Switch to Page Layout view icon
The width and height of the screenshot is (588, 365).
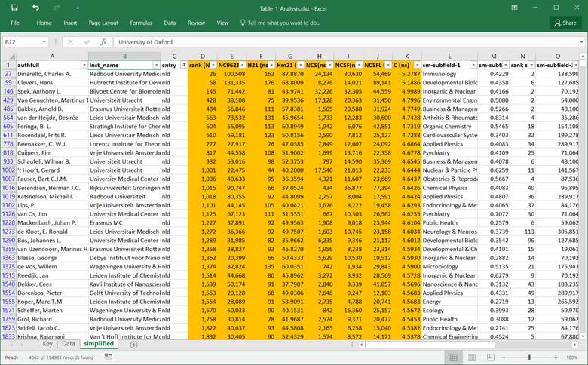pyautogui.click(x=472, y=357)
